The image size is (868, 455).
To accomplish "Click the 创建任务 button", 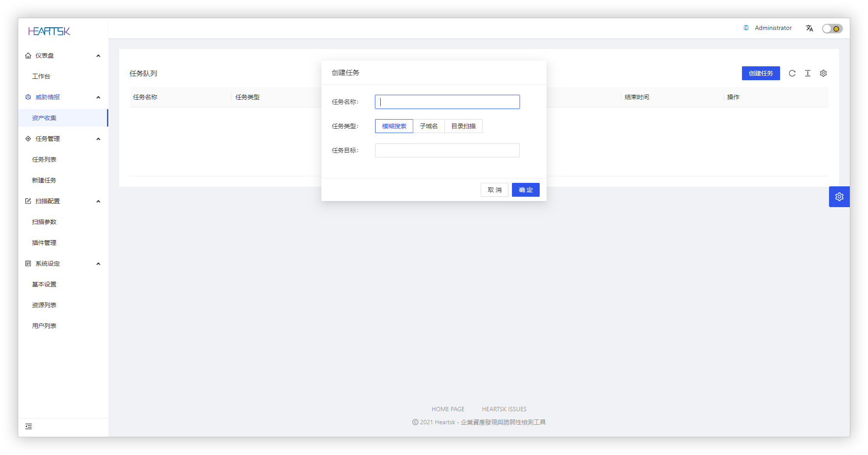I will pyautogui.click(x=761, y=73).
